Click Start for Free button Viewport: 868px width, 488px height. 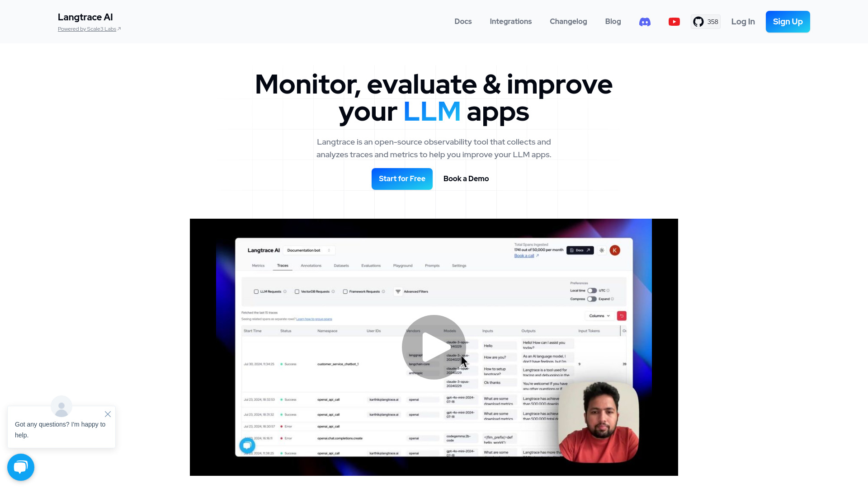pos(402,179)
